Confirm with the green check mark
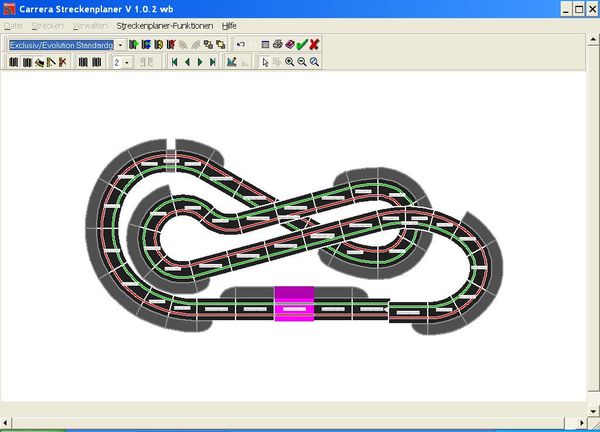600x432 pixels. [302, 44]
